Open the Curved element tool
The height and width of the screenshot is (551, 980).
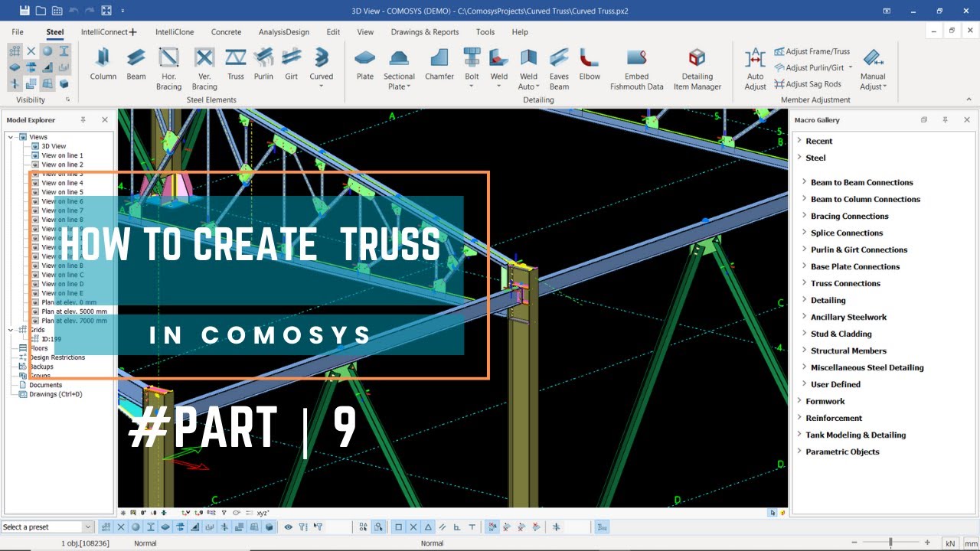322,67
